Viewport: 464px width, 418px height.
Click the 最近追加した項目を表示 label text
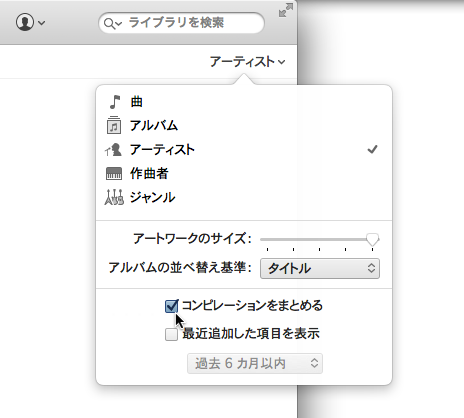(251, 334)
